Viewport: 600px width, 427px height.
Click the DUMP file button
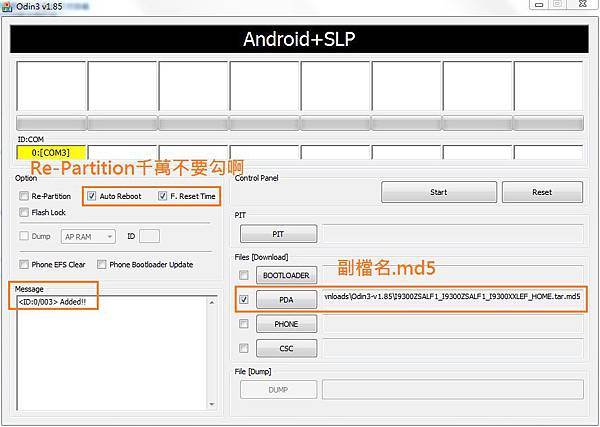coord(279,390)
